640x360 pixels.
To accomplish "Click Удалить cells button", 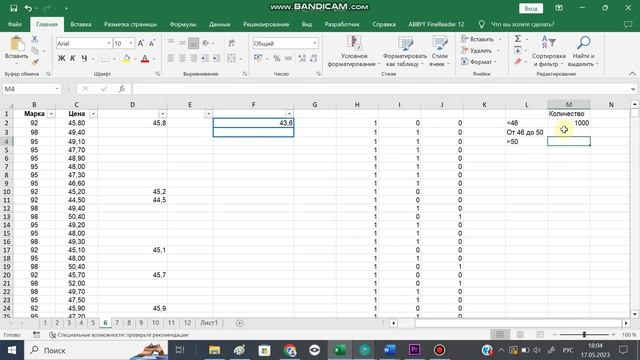I will pyautogui.click(x=477, y=51).
